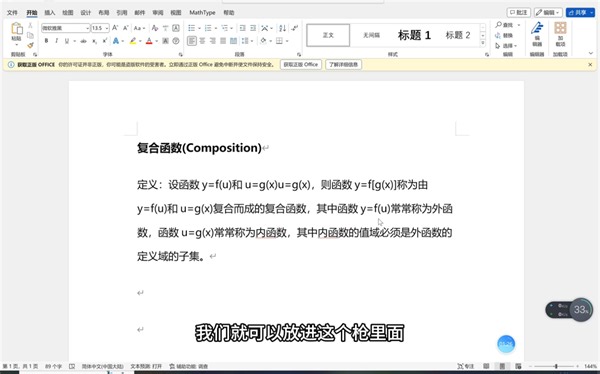Adjust the zoom slider in status bar
Screen dimensions: 600x374
click(556, 366)
